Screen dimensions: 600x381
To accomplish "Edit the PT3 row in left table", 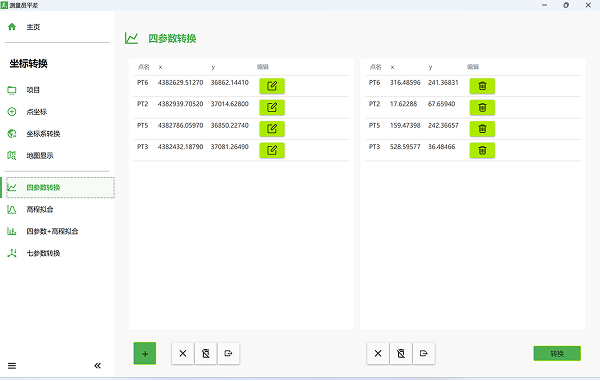I will tap(272, 150).
